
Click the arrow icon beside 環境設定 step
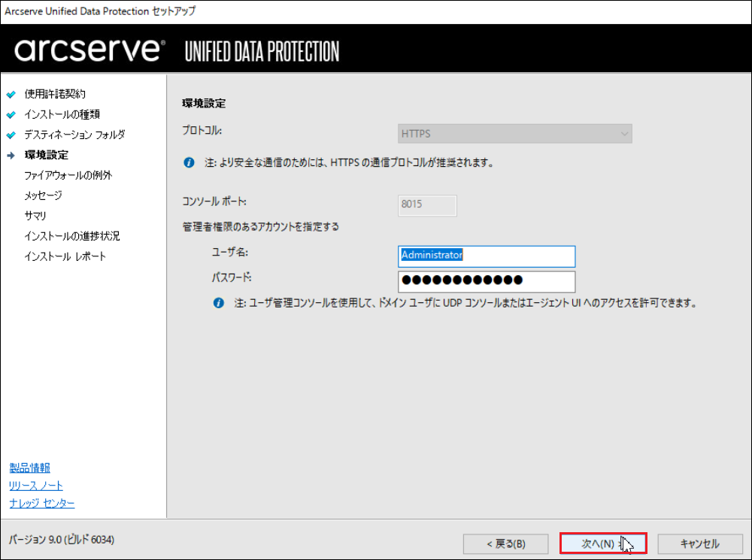[11, 156]
